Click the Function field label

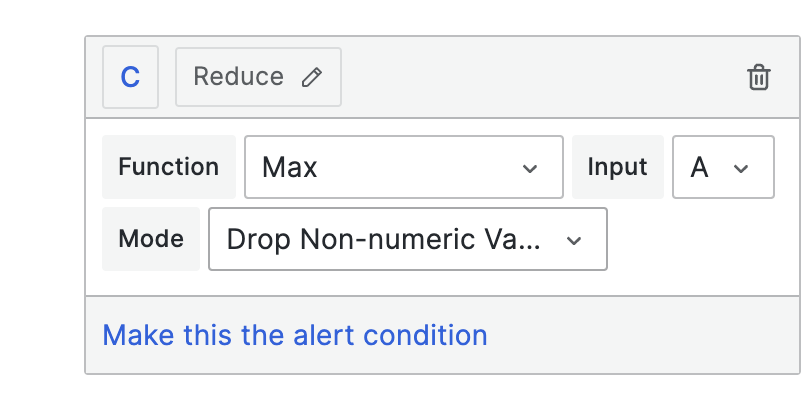coord(169,167)
